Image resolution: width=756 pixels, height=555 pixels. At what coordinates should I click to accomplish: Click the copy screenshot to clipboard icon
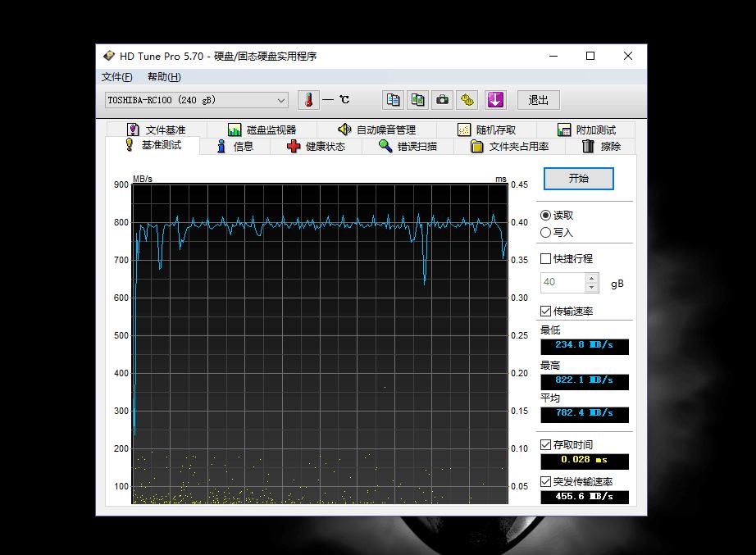(417, 99)
